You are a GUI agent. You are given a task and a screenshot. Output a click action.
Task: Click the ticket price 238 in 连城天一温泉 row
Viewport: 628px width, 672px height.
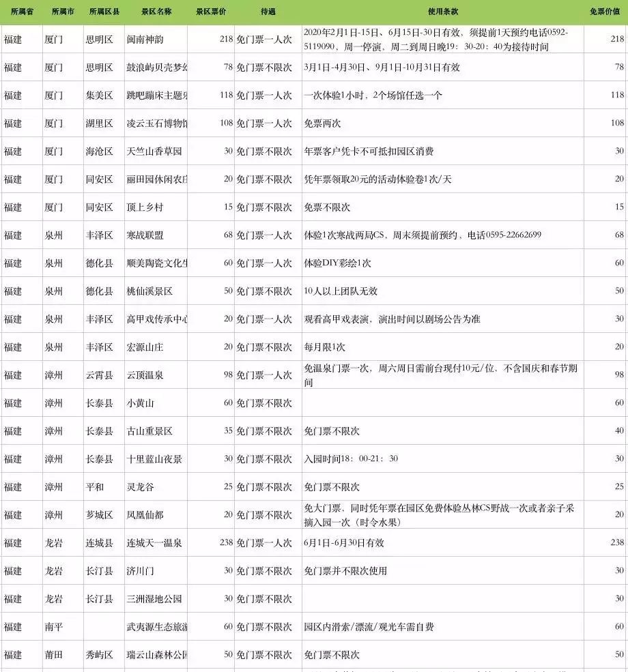click(226, 542)
